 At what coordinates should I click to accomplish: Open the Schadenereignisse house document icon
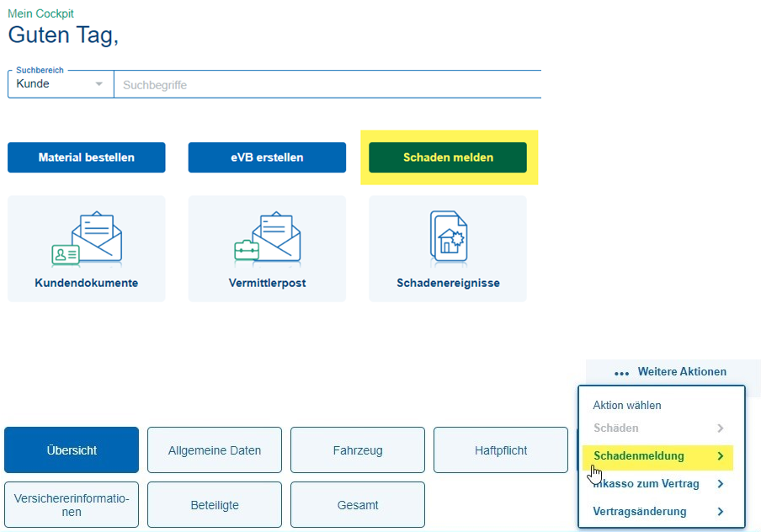point(448,237)
